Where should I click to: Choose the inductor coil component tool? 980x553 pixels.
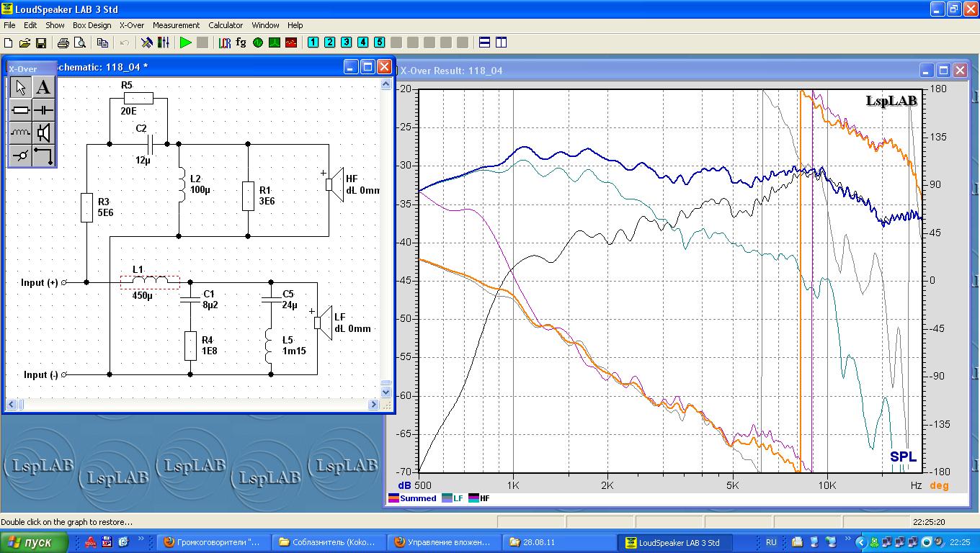pos(21,133)
